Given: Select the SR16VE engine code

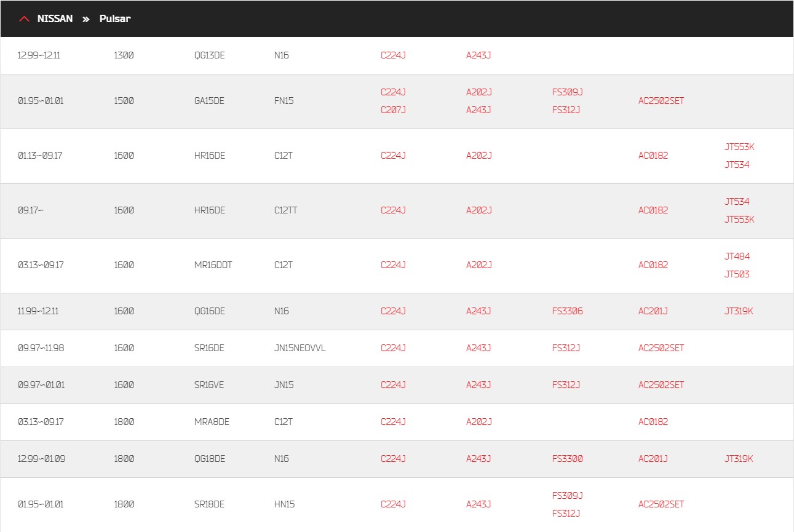Looking at the screenshot, I should (x=209, y=385).
